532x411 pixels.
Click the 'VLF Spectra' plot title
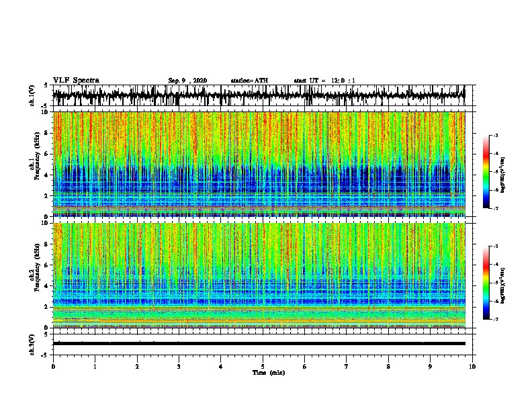click(x=76, y=81)
